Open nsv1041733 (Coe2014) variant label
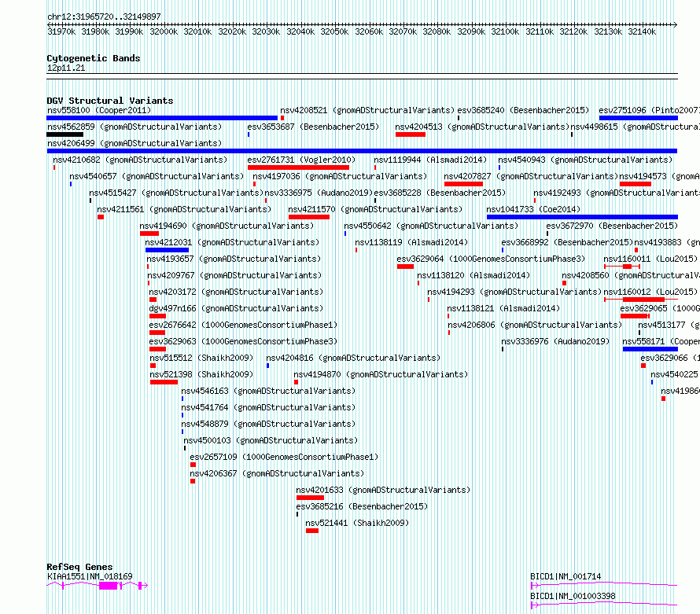700x614 pixels. coord(533,209)
